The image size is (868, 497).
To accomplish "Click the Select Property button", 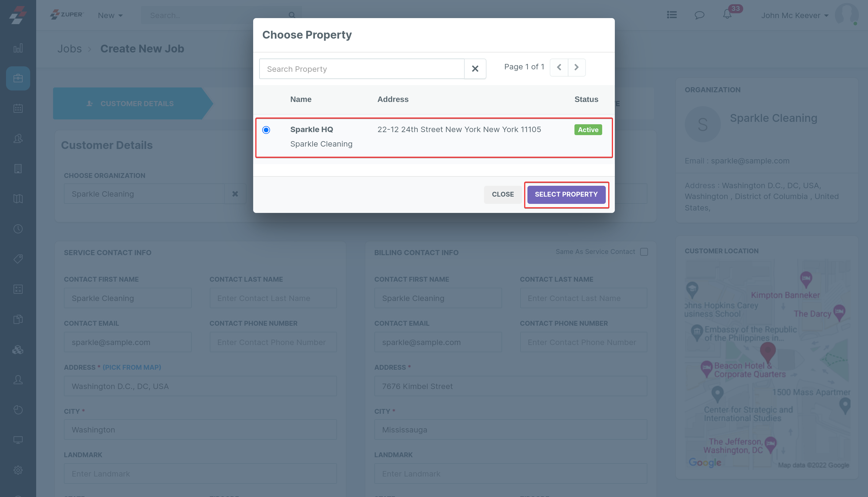I will click(x=566, y=195).
